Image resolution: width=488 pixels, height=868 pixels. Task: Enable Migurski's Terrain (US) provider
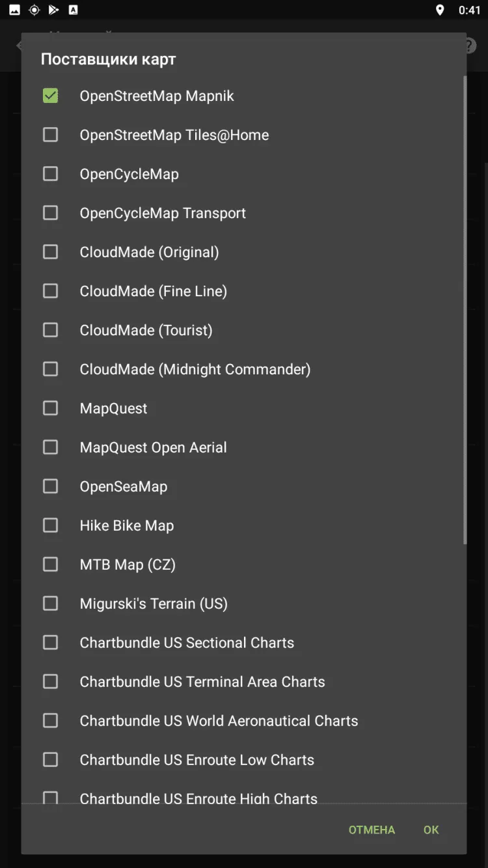tap(50, 604)
